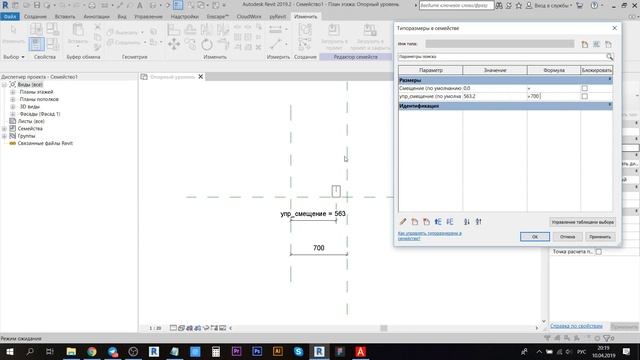Click the magnifier icon in the parameter search
640x360 pixels.
[609, 57]
